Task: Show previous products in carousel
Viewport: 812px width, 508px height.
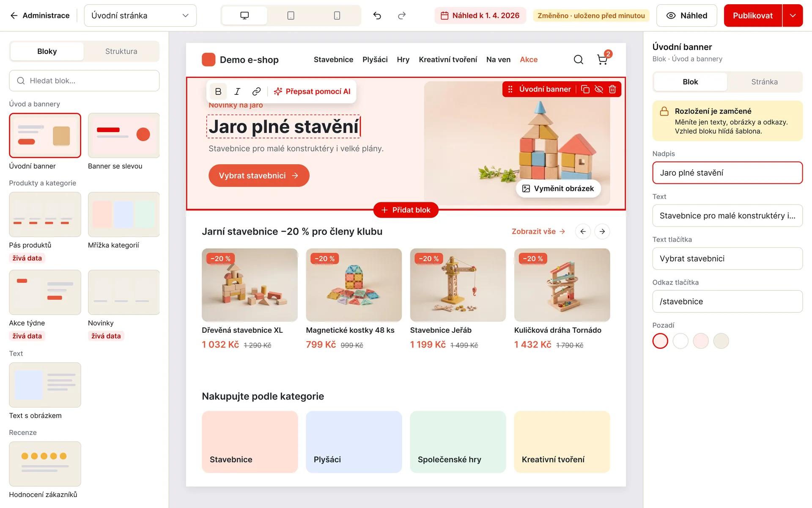Action: 583,232
